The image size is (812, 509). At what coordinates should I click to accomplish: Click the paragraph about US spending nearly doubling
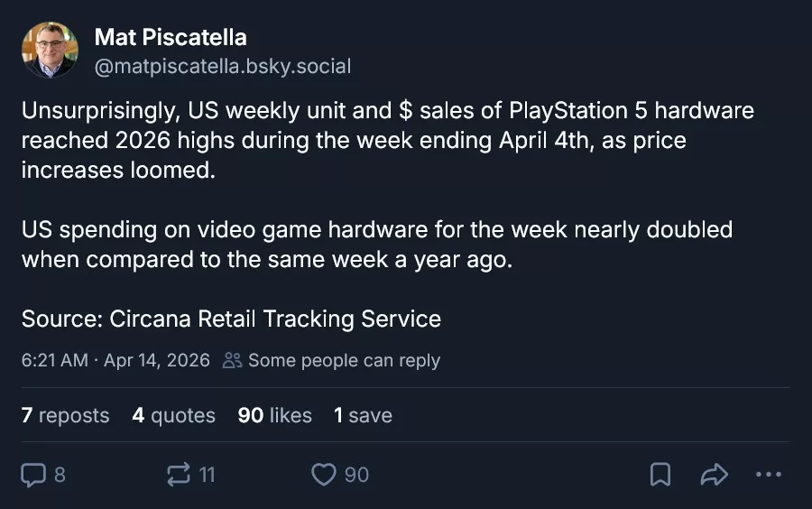(377, 244)
